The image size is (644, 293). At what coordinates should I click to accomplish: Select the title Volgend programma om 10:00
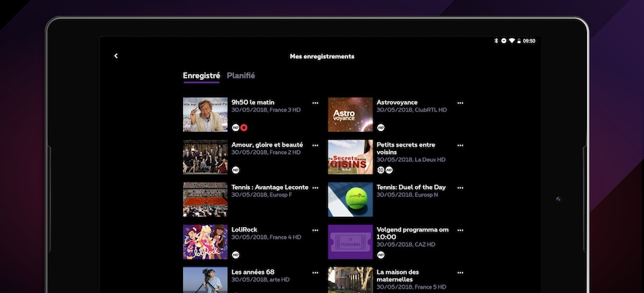pyautogui.click(x=413, y=233)
